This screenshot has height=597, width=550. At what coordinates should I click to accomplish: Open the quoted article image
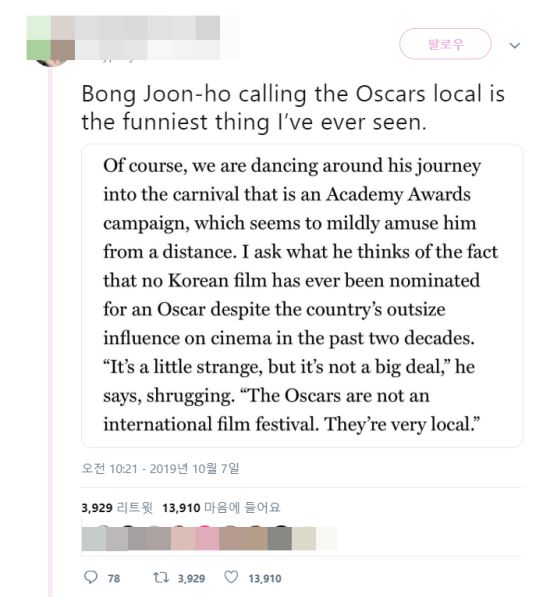(x=302, y=296)
